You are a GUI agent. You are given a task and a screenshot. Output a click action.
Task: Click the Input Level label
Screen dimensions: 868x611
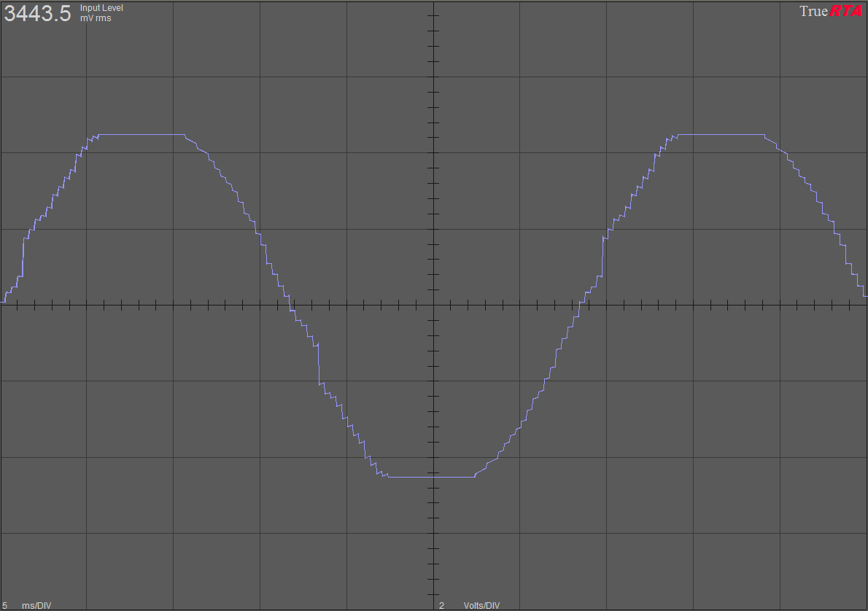click(x=101, y=8)
